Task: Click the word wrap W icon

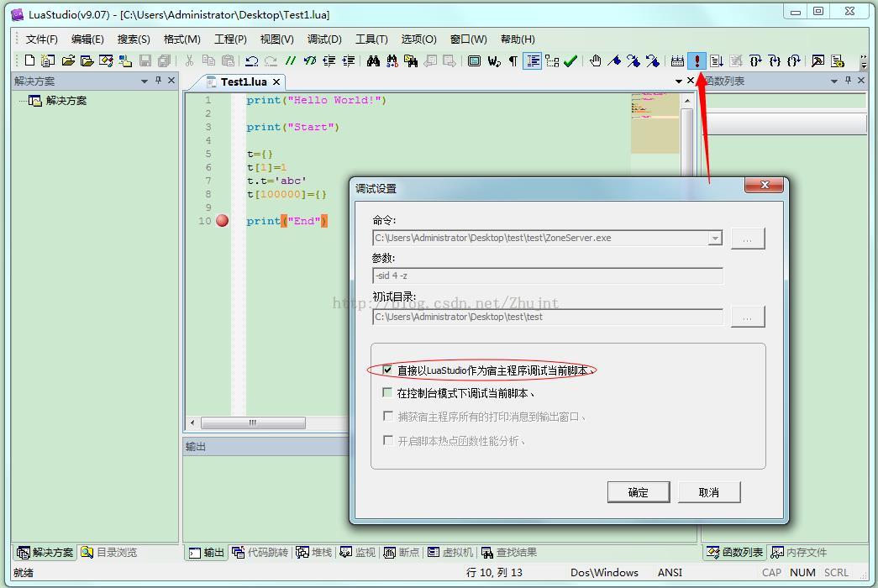Action: (494, 60)
